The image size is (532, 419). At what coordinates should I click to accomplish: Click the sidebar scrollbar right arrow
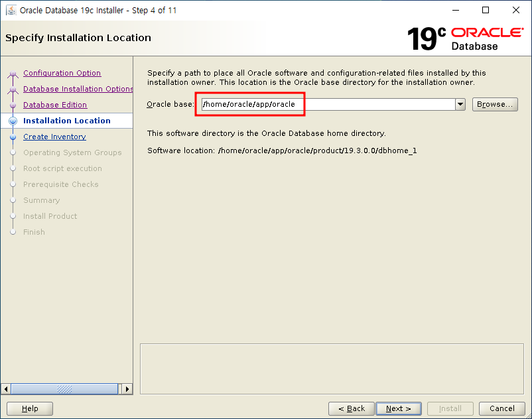(x=127, y=389)
